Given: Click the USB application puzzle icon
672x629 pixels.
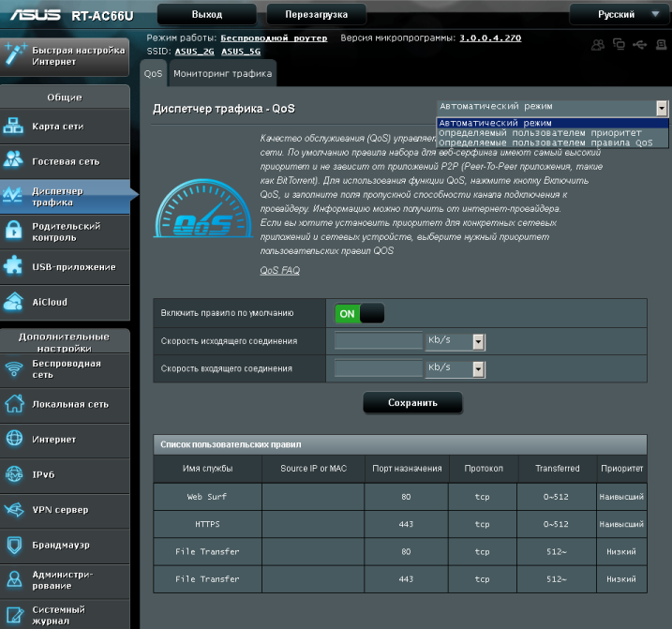Looking at the screenshot, I should pos(13,265).
